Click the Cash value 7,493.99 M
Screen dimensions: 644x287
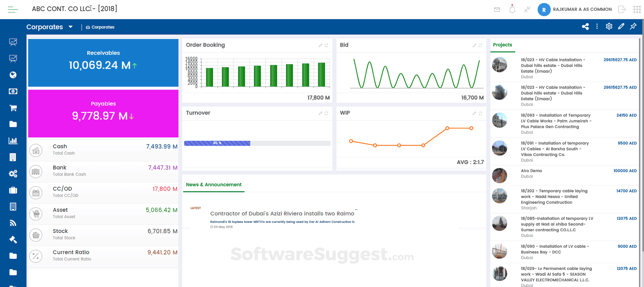162,147
